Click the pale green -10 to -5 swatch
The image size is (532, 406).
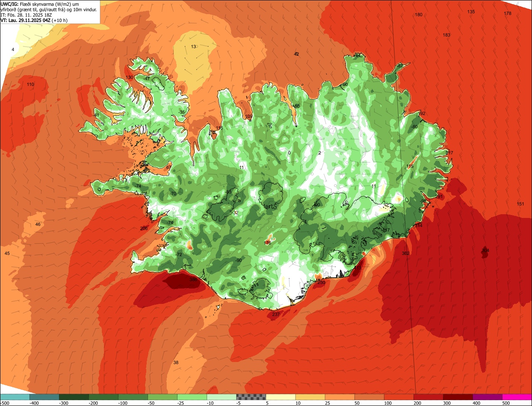221,397
